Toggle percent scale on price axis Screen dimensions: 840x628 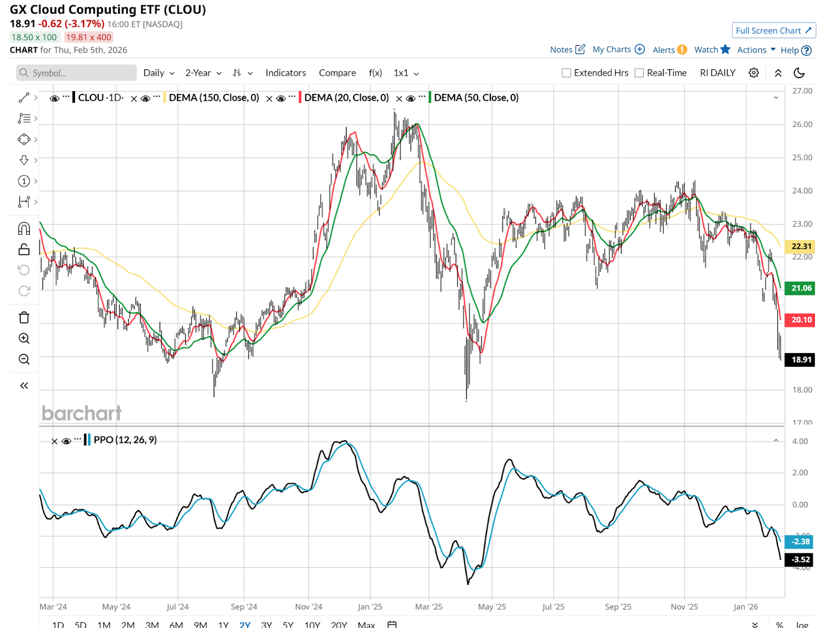pyautogui.click(x=780, y=624)
